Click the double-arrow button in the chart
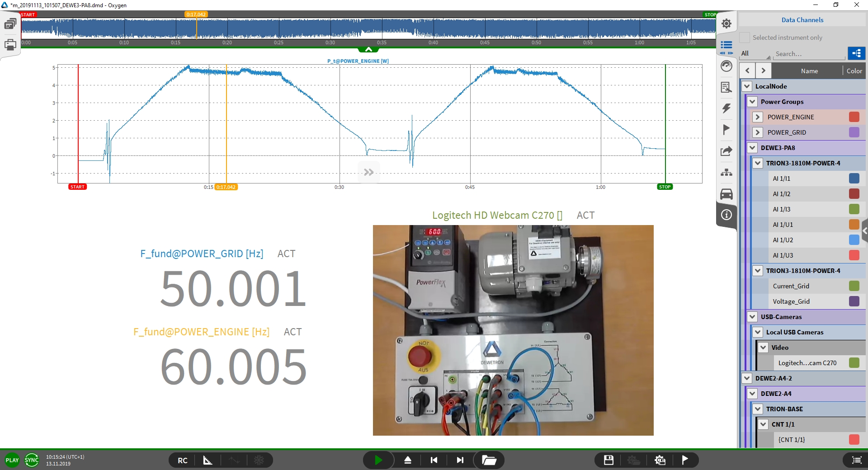The width and height of the screenshot is (868, 470). click(x=368, y=172)
